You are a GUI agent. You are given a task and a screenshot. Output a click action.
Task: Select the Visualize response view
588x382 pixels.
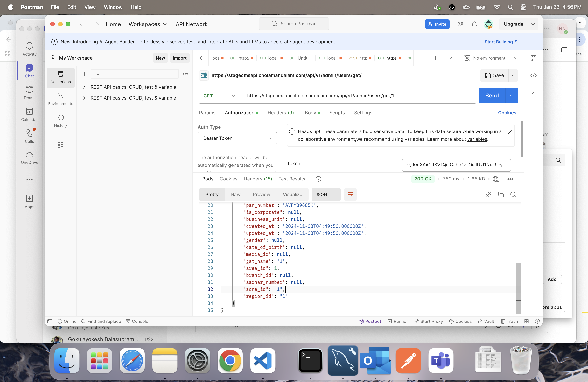point(292,195)
